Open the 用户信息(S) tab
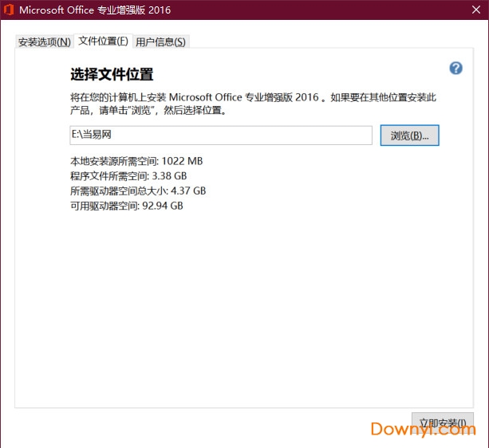The height and width of the screenshot is (448, 489). (x=160, y=41)
